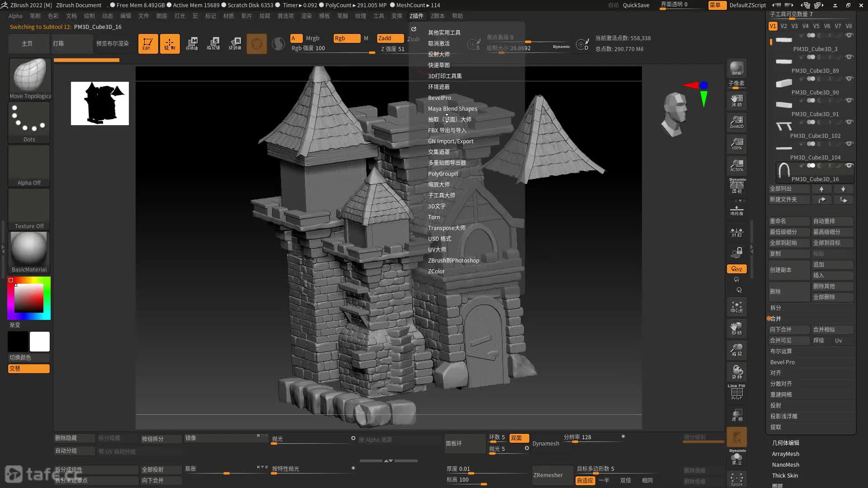Activate the Rotate (旋转轴) gizmo icon
This screenshot has width=868, height=488.
point(235,44)
